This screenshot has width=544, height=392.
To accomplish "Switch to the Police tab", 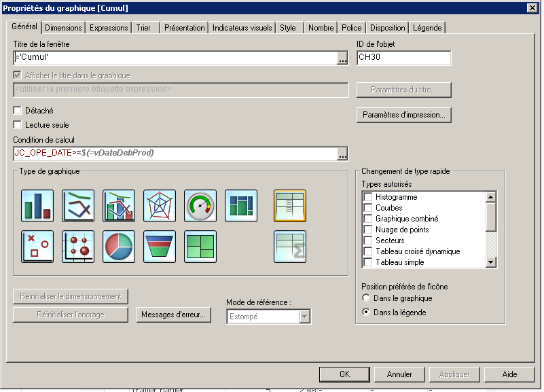I will (x=351, y=28).
